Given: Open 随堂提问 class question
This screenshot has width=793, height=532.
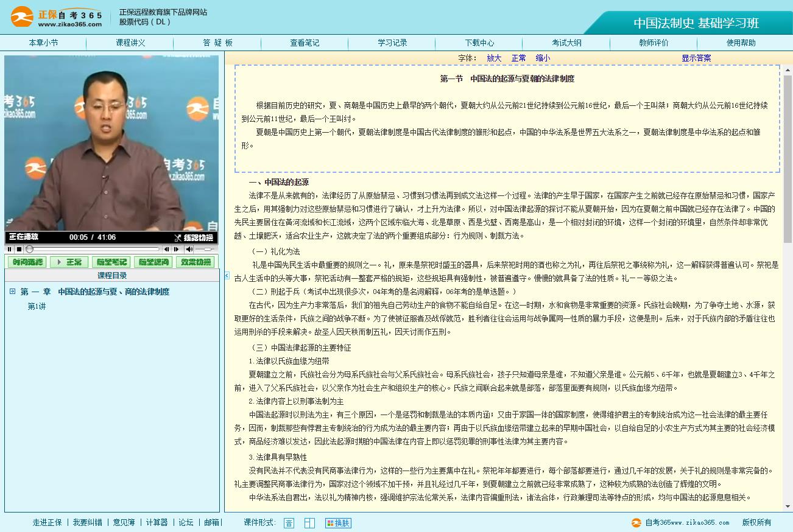Looking at the screenshot, I should pyautogui.click(x=153, y=262).
